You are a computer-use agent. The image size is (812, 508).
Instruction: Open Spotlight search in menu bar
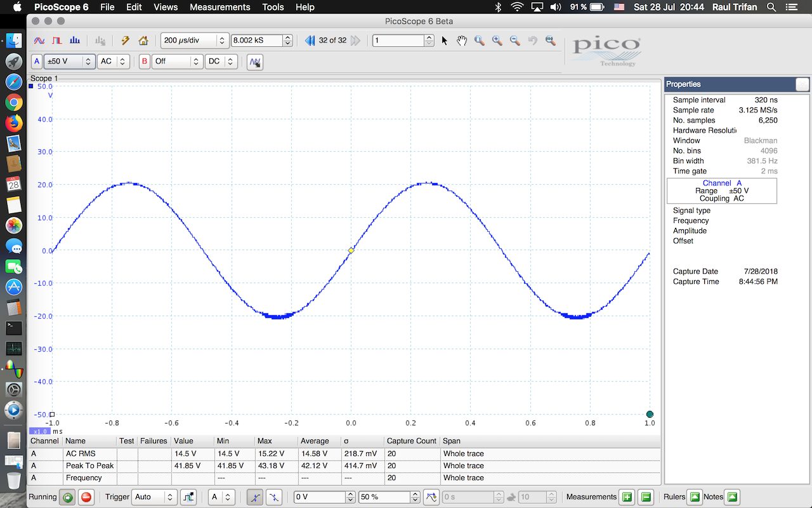tap(771, 7)
